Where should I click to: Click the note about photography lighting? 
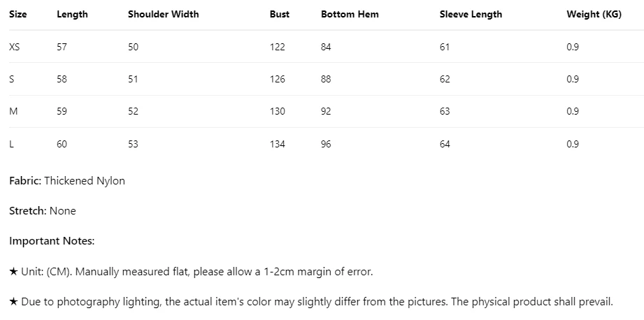pos(311,302)
